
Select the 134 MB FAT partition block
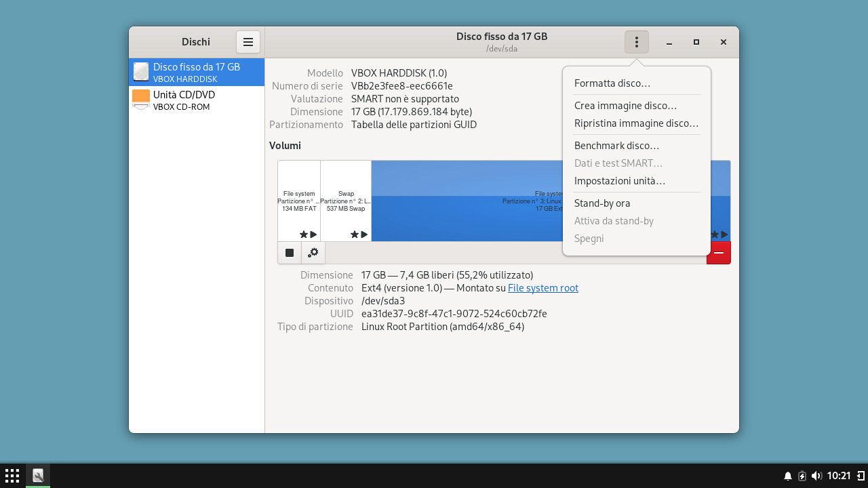tap(299, 197)
